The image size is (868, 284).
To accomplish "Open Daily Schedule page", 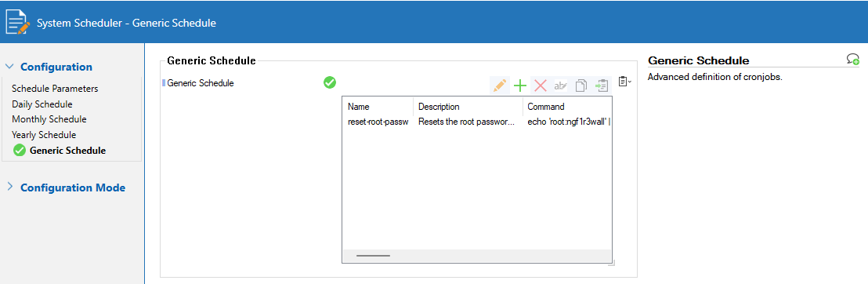I will tap(42, 104).
